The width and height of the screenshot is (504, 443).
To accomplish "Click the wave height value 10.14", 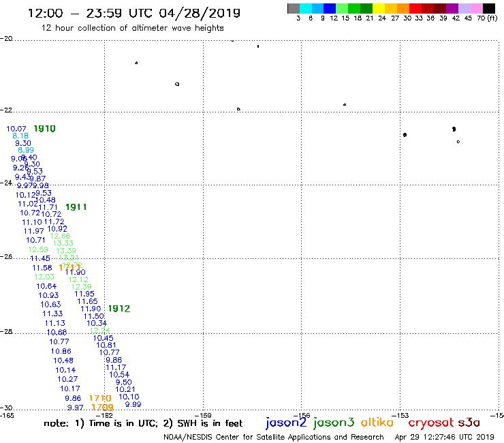I will [x=65, y=370].
